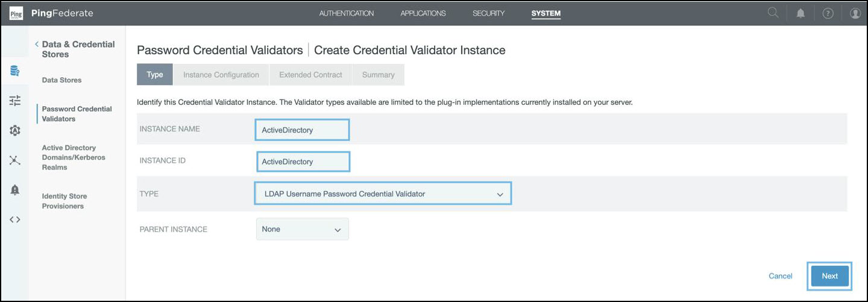Expand the TYPE dropdown
Image resolution: width=868 pixels, height=302 pixels.
click(383, 193)
